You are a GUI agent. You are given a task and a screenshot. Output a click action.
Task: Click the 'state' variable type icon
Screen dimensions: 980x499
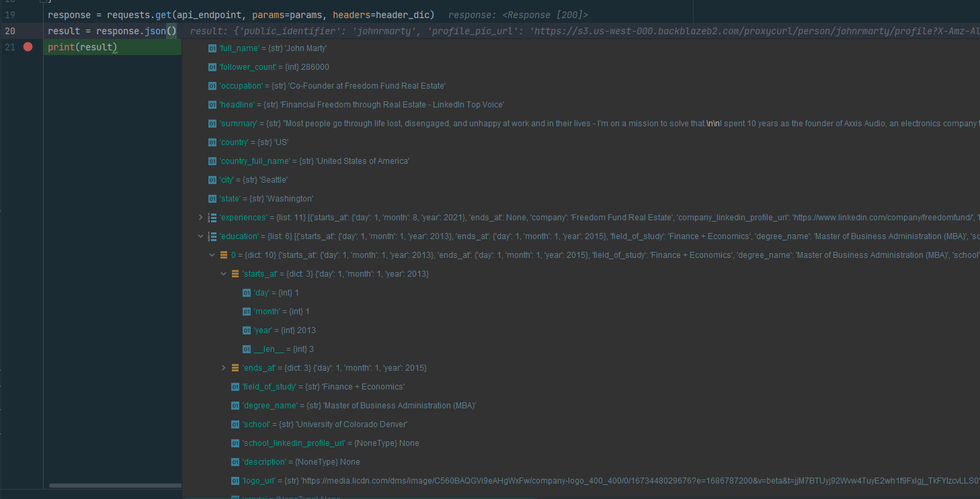pos(212,199)
